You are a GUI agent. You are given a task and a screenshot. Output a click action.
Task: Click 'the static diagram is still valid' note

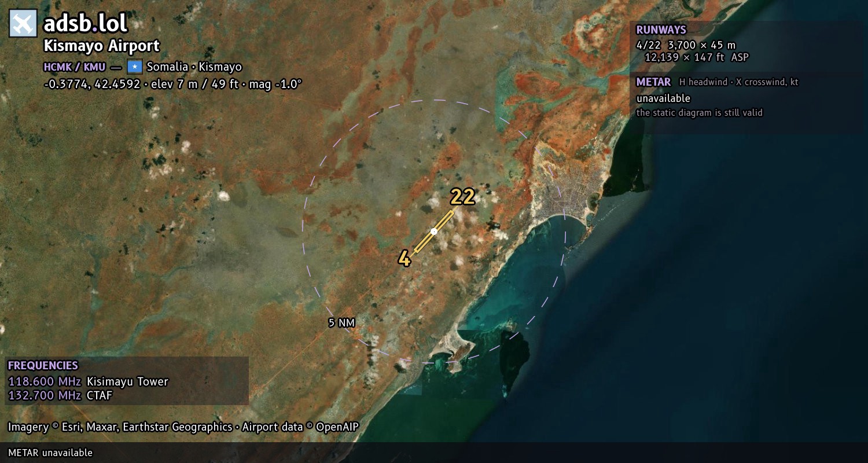700,113
